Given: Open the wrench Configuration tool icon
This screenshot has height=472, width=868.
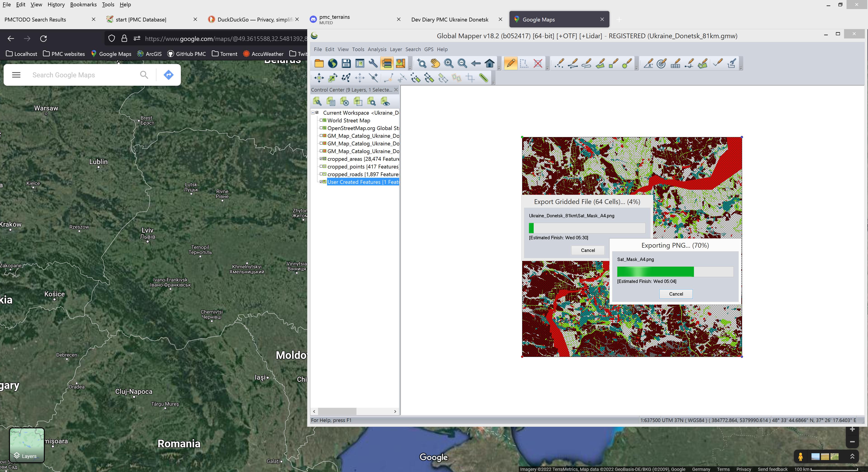Looking at the screenshot, I should 373,63.
